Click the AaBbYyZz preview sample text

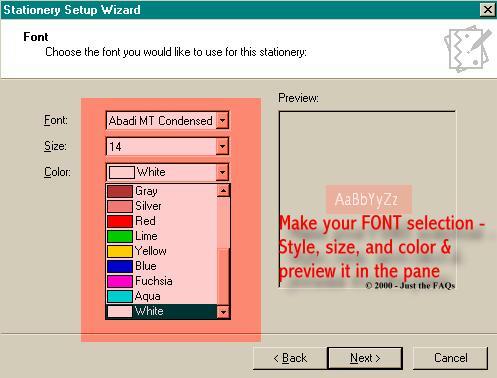point(366,200)
